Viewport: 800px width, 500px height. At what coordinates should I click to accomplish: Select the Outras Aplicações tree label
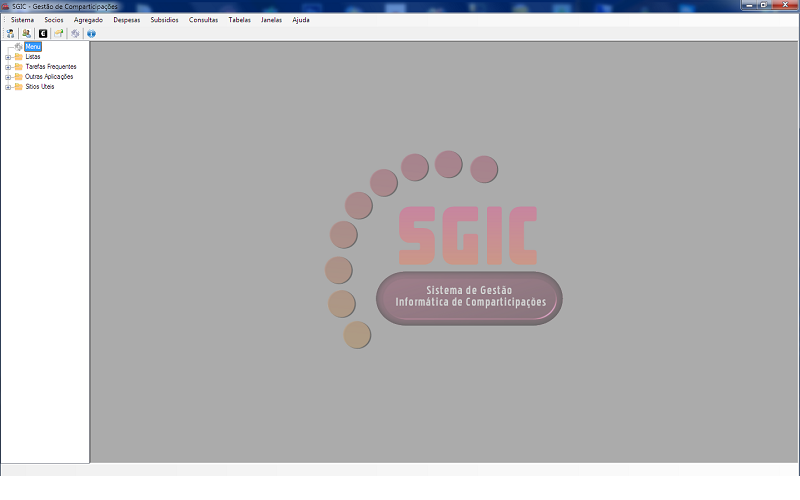point(49,77)
